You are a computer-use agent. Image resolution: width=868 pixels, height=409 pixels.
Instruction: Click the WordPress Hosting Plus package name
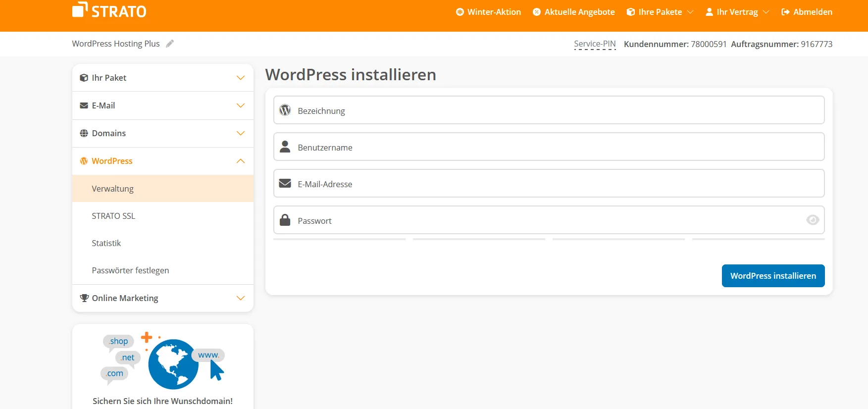116,44
